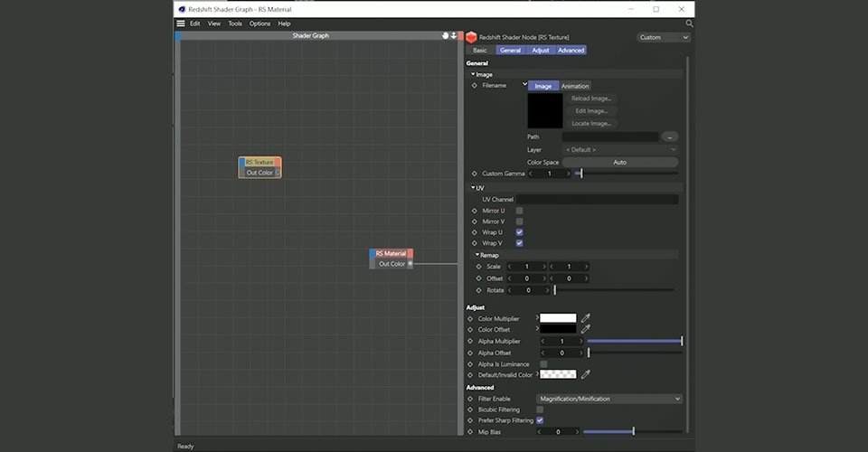Click the keyframe diamond beside Alpha Is Luminance
The height and width of the screenshot is (452, 868).
(470, 364)
